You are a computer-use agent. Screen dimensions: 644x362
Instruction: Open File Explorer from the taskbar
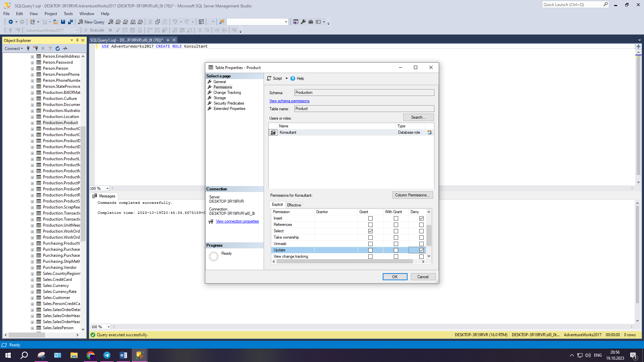pos(74,355)
